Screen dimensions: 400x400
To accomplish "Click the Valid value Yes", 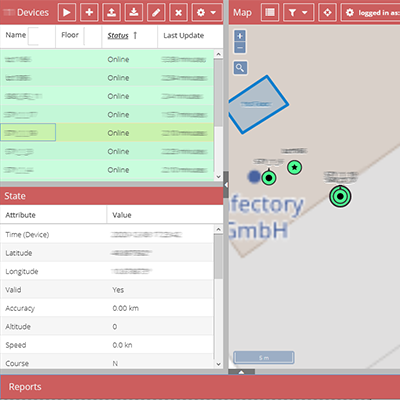I will [118, 290].
